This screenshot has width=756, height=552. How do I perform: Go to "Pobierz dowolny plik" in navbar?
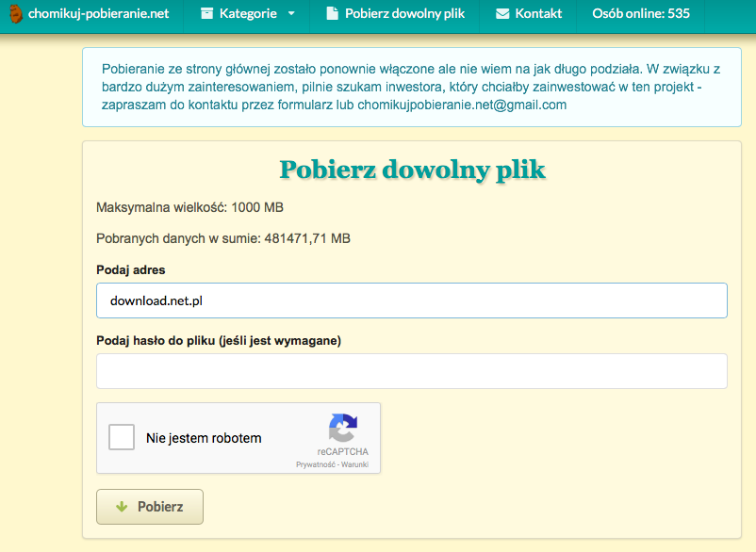404,14
